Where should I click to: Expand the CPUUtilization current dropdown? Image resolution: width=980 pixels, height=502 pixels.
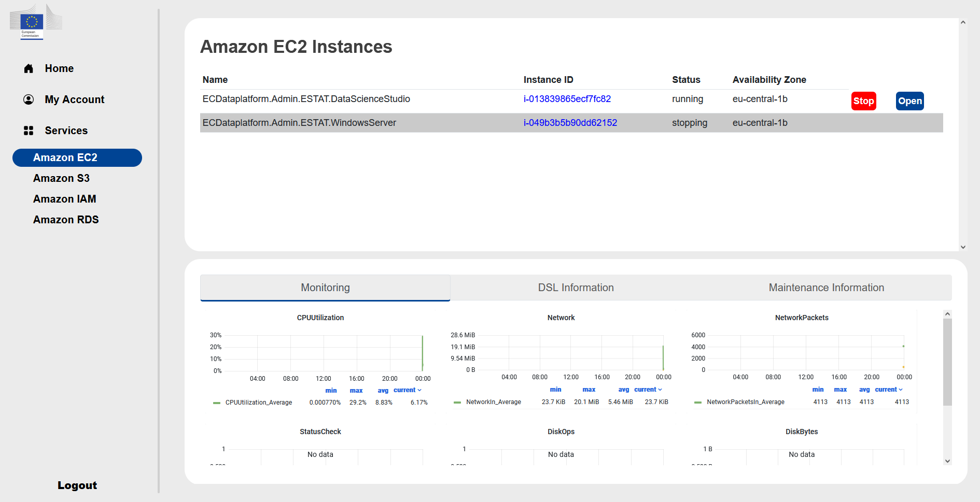pyautogui.click(x=408, y=390)
